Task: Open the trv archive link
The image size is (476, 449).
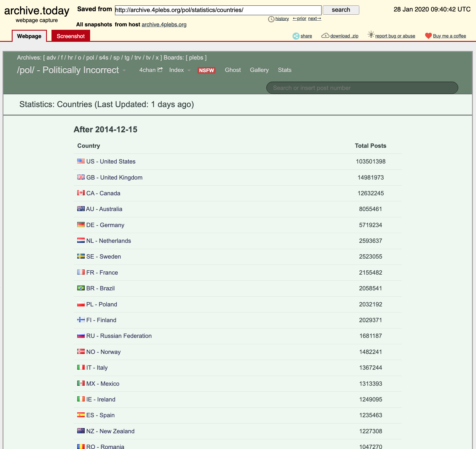Action: point(138,58)
